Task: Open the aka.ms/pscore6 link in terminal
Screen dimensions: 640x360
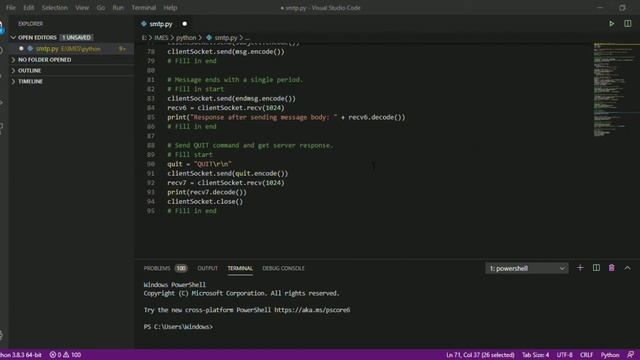Action: [x=312, y=310]
